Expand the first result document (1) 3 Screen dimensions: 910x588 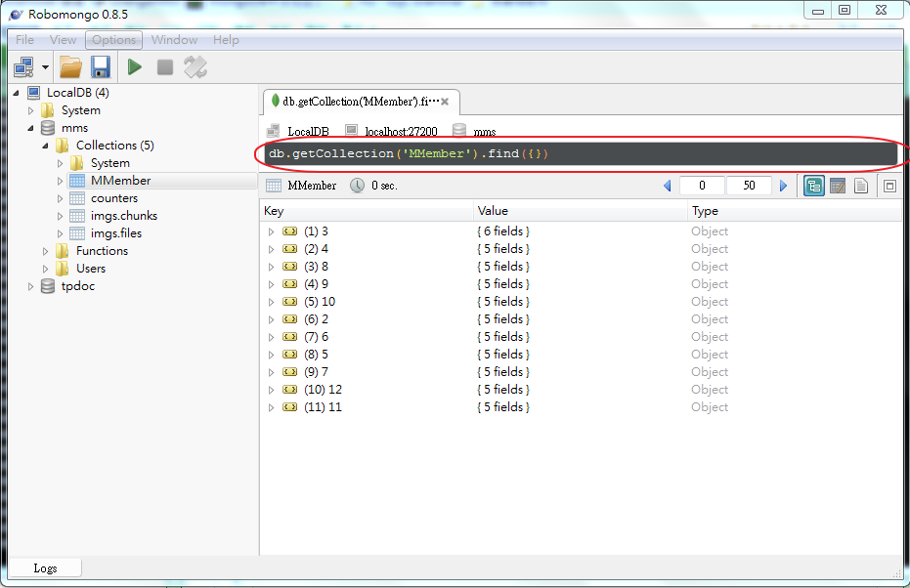pyautogui.click(x=271, y=231)
